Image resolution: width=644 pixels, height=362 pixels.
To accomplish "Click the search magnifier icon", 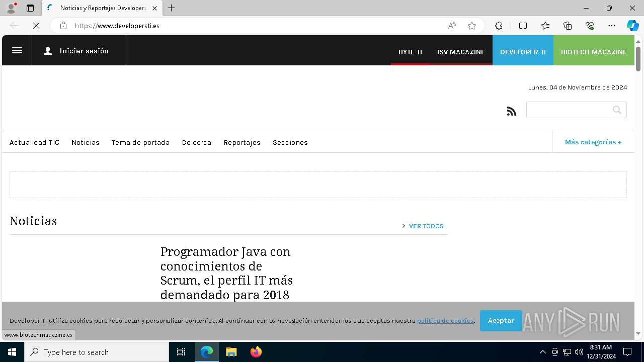I will [617, 110].
